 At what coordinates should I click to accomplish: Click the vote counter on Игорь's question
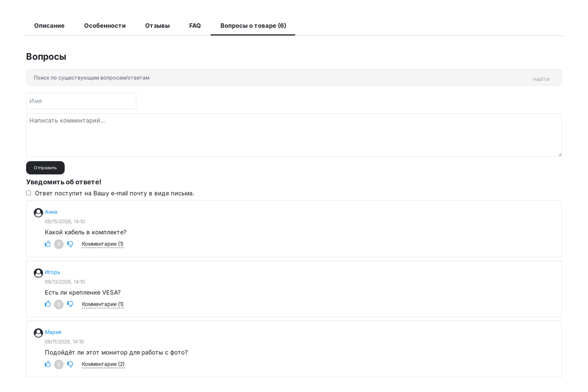59,304
